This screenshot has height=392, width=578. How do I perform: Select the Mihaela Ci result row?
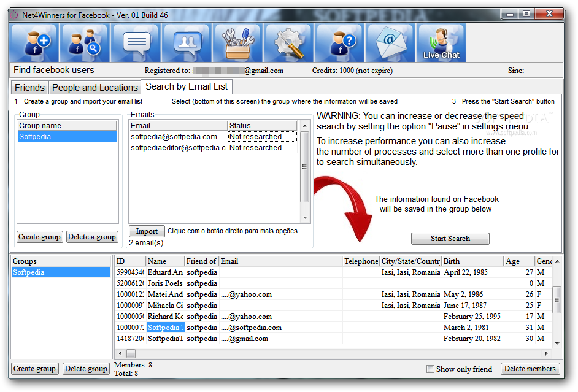pyautogui.click(x=334, y=306)
